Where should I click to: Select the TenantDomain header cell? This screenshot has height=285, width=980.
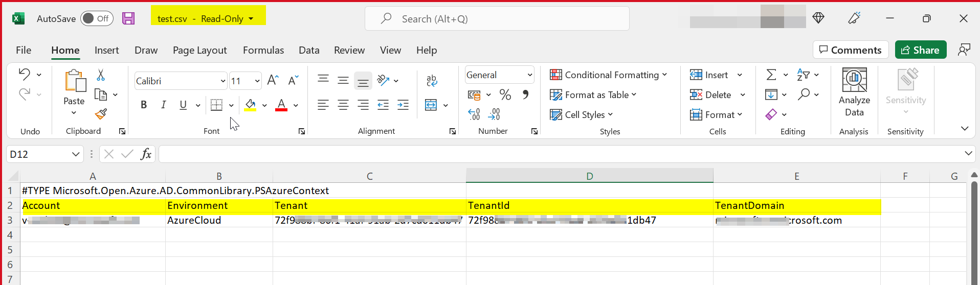(797, 205)
